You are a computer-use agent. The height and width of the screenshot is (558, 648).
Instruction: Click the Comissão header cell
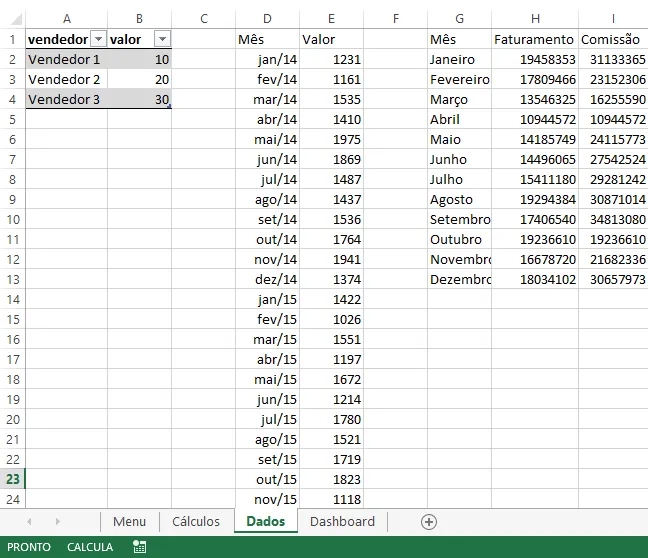pyautogui.click(x=613, y=39)
